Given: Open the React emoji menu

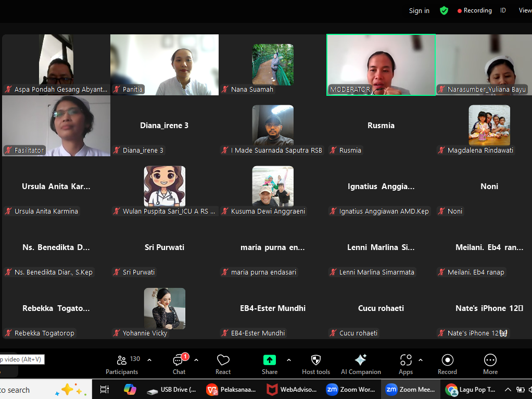Looking at the screenshot, I should [223, 364].
